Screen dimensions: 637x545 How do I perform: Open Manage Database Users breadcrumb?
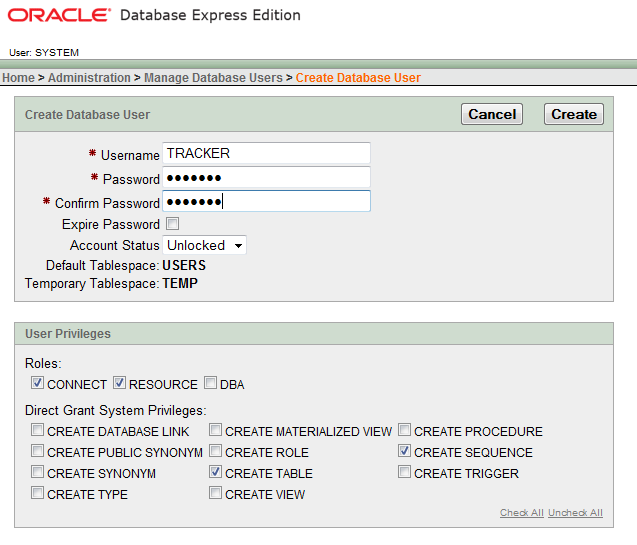(x=214, y=77)
